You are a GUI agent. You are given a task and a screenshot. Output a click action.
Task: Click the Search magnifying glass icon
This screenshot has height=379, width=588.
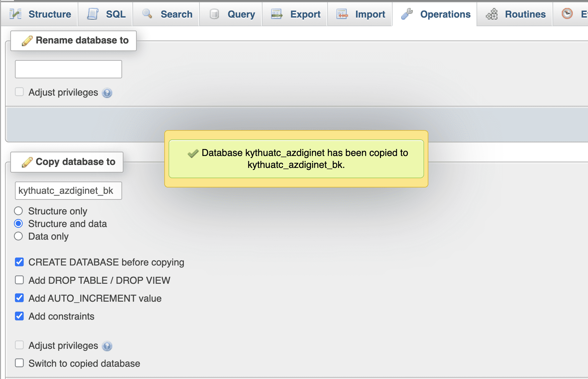point(147,14)
